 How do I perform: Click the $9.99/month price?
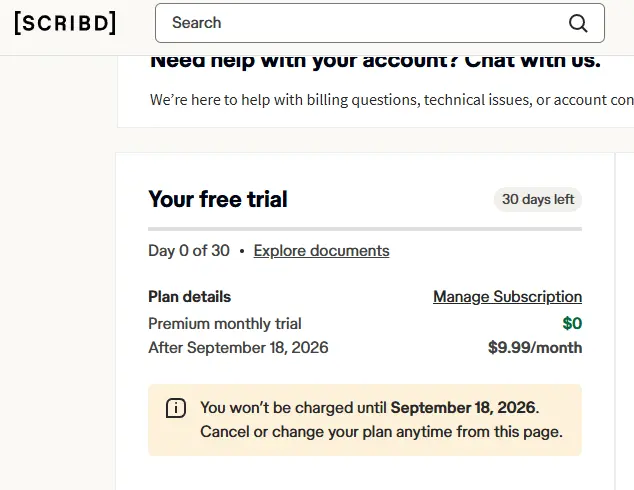point(535,348)
